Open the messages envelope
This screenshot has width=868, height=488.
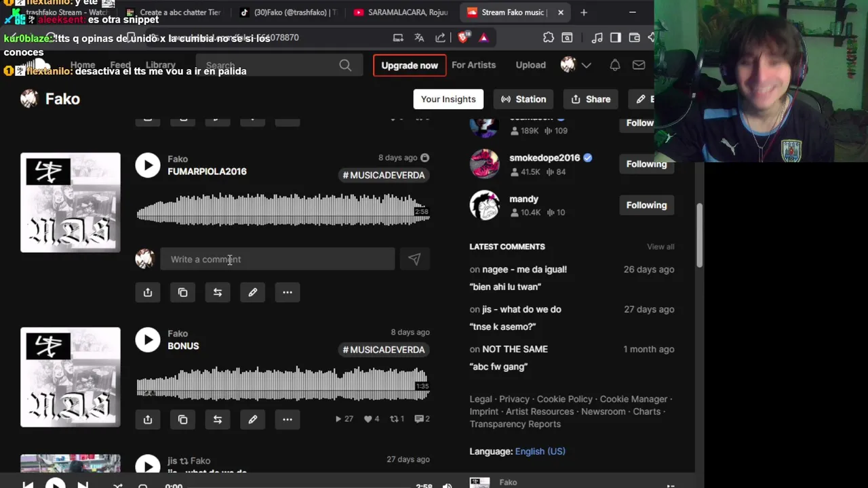pos(639,65)
